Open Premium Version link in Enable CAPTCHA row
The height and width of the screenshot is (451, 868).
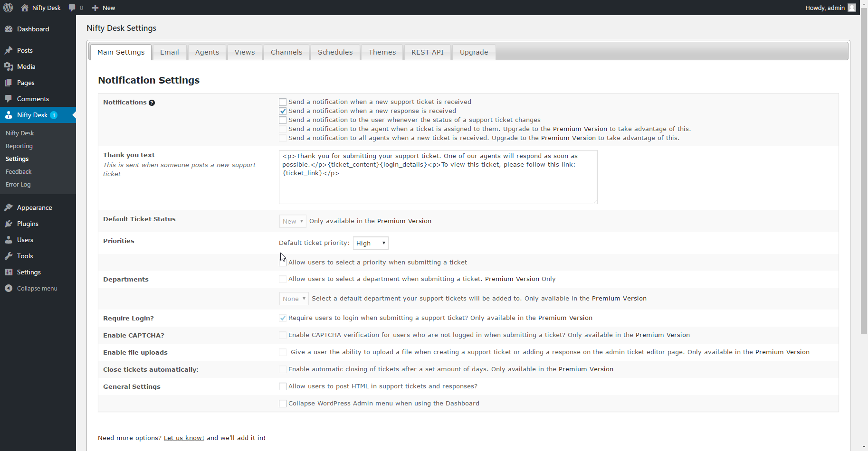[x=663, y=335]
